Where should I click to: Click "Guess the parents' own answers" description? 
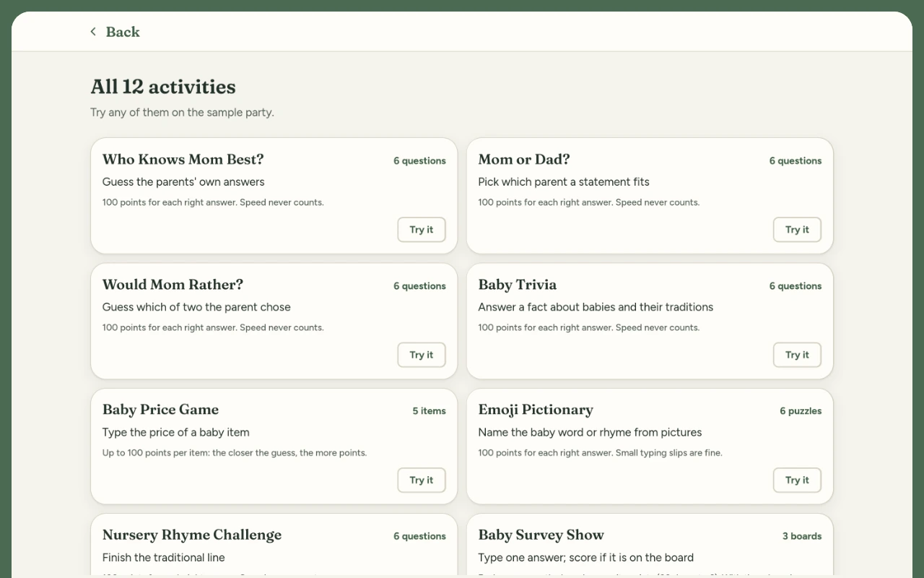pos(183,182)
